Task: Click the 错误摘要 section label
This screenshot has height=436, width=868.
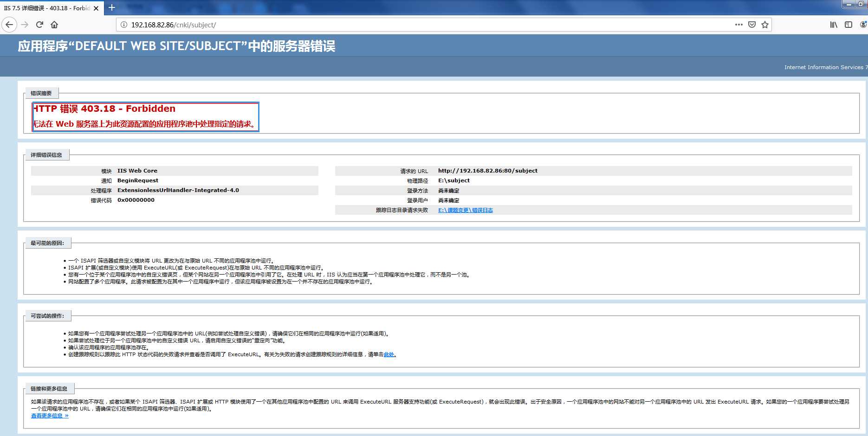Action: click(x=41, y=93)
